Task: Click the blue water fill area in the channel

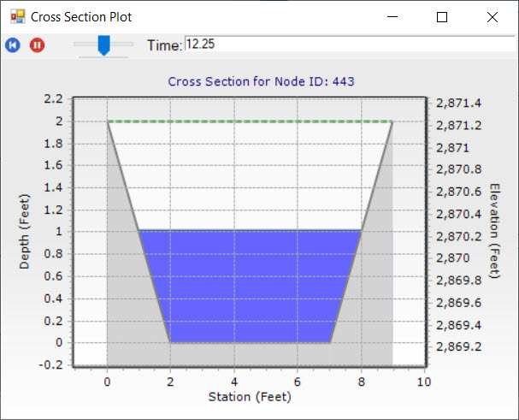Action: (x=249, y=287)
